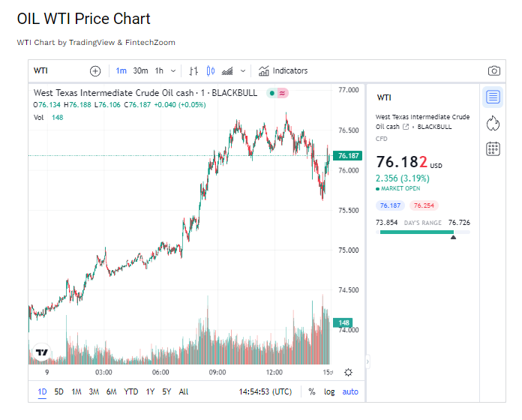Select the 1m interval
The image size is (522, 420).
tap(121, 71)
